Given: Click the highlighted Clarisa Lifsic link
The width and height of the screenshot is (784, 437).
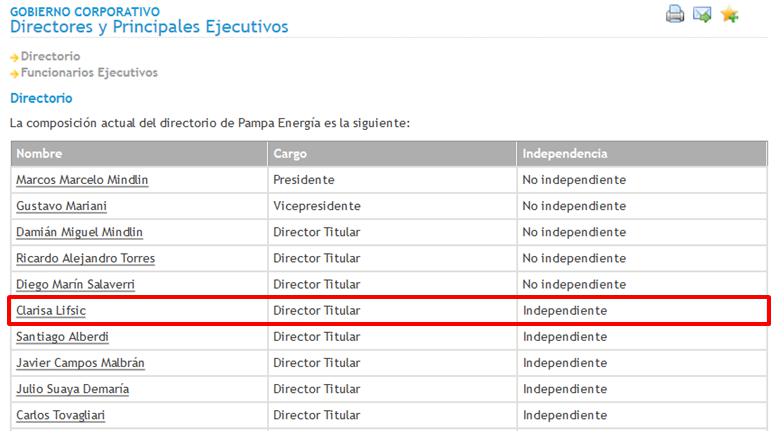Looking at the screenshot, I should click(x=51, y=311).
